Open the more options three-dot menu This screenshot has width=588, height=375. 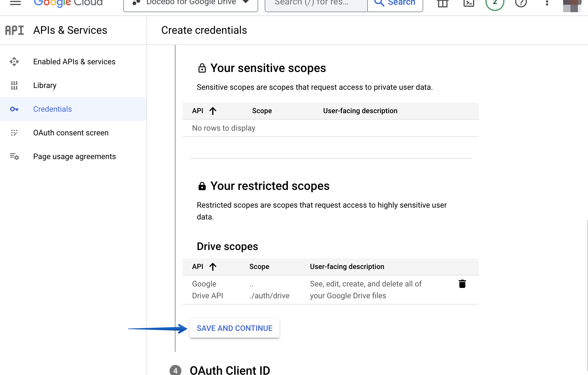point(547,3)
